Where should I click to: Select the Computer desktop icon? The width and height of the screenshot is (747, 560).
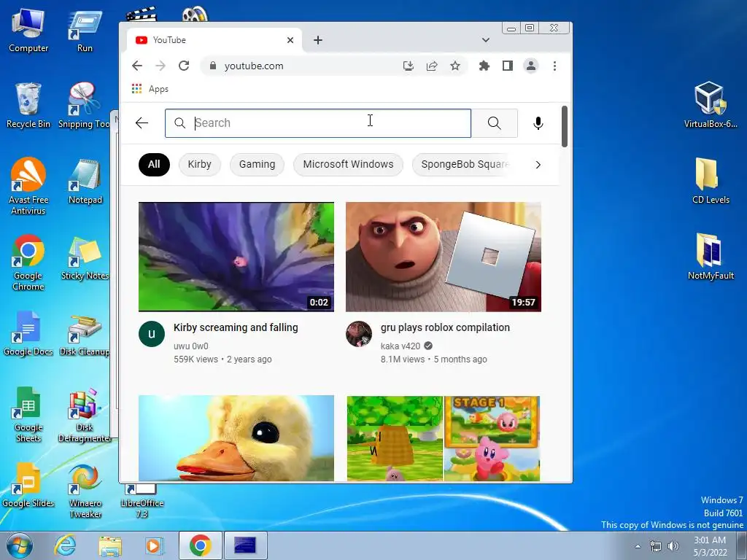pyautogui.click(x=28, y=30)
